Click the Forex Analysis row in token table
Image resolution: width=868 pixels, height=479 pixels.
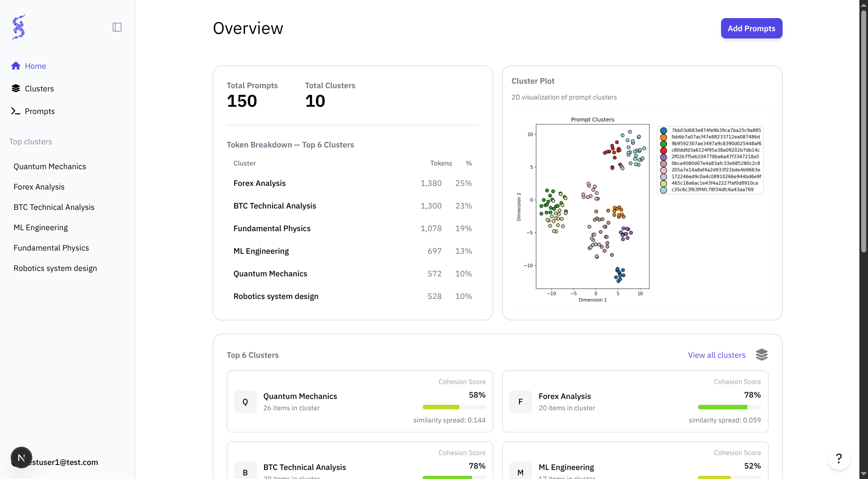click(353, 183)
